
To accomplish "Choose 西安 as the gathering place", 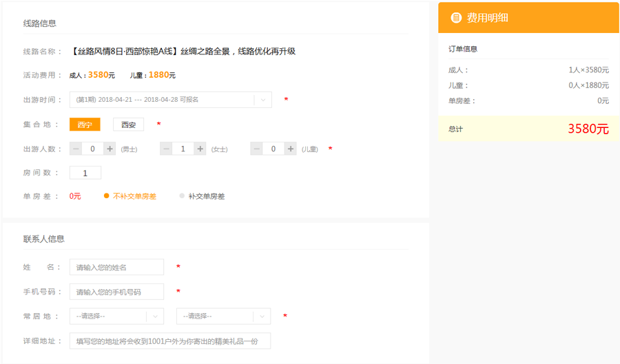I will (129, 125).
